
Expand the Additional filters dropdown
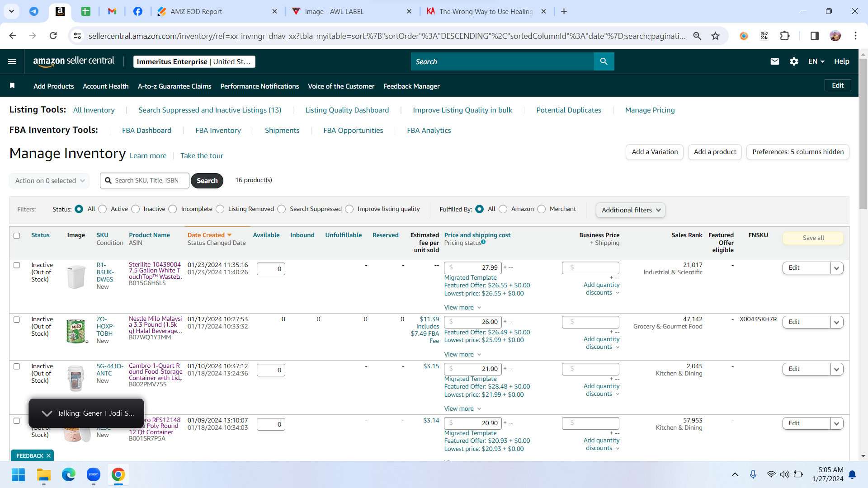(631, 210)
